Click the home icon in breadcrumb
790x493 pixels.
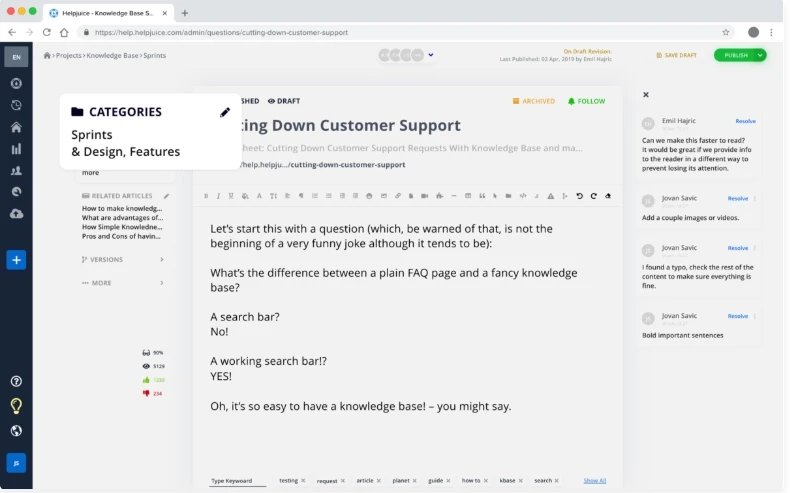(x=47, y=55)
